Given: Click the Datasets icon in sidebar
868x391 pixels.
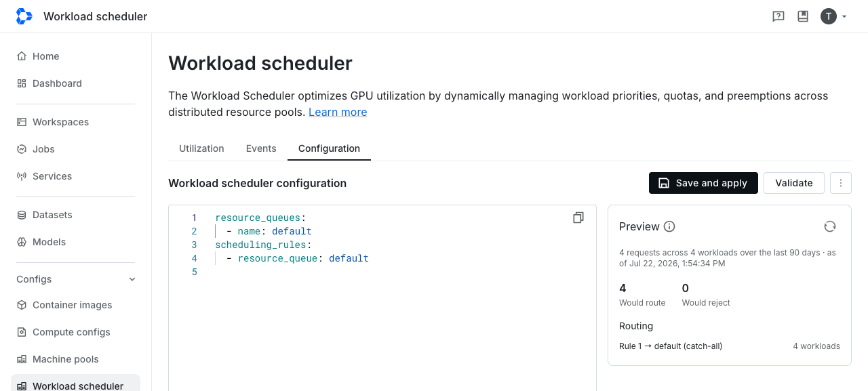Looking at the screenshot, I should click(x=22, y=215).
